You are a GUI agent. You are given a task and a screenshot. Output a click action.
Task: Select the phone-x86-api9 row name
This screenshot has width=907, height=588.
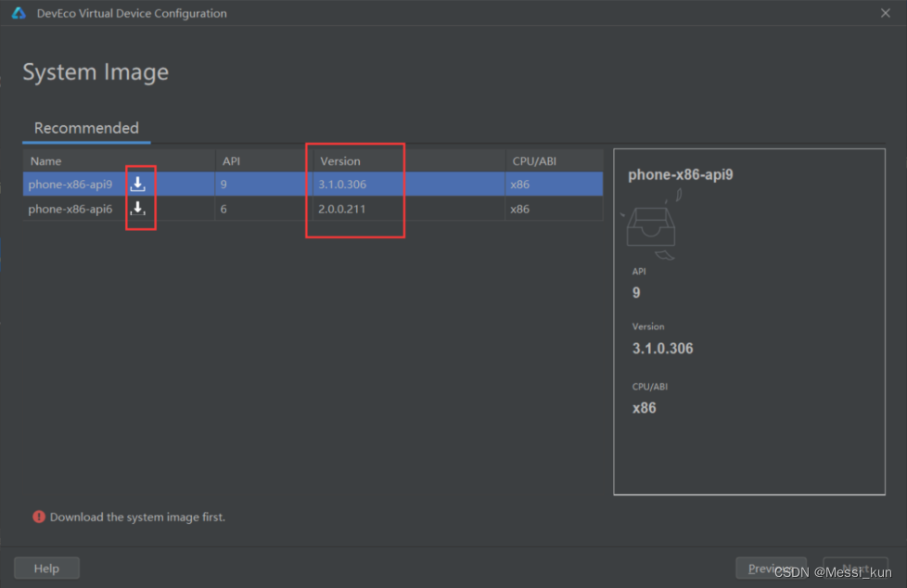(70, 184)
